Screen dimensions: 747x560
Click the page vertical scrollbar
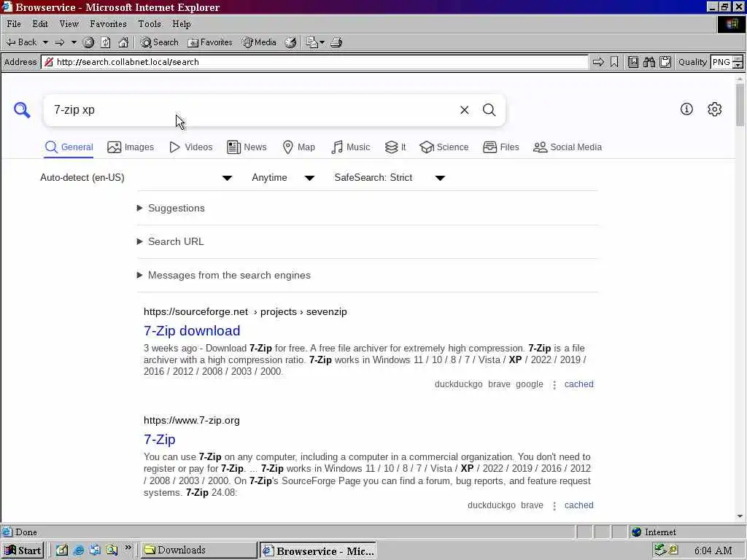tap(740, 297)
